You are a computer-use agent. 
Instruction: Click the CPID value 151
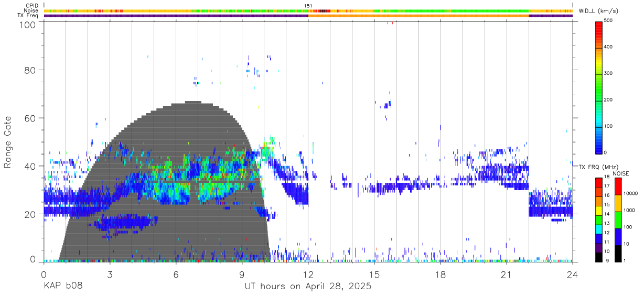pos(308,6)
